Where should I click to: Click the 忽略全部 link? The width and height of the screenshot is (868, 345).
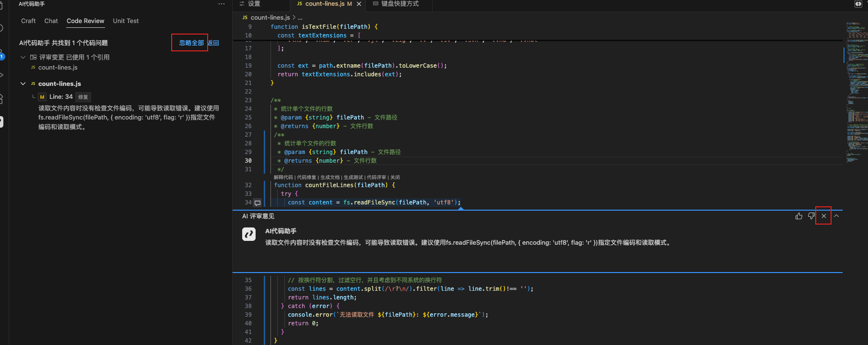coord(191,43)
